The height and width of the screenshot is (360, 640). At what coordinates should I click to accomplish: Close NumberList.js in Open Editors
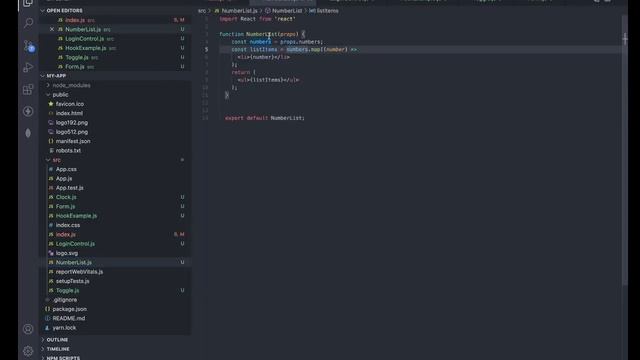point(51,29)
